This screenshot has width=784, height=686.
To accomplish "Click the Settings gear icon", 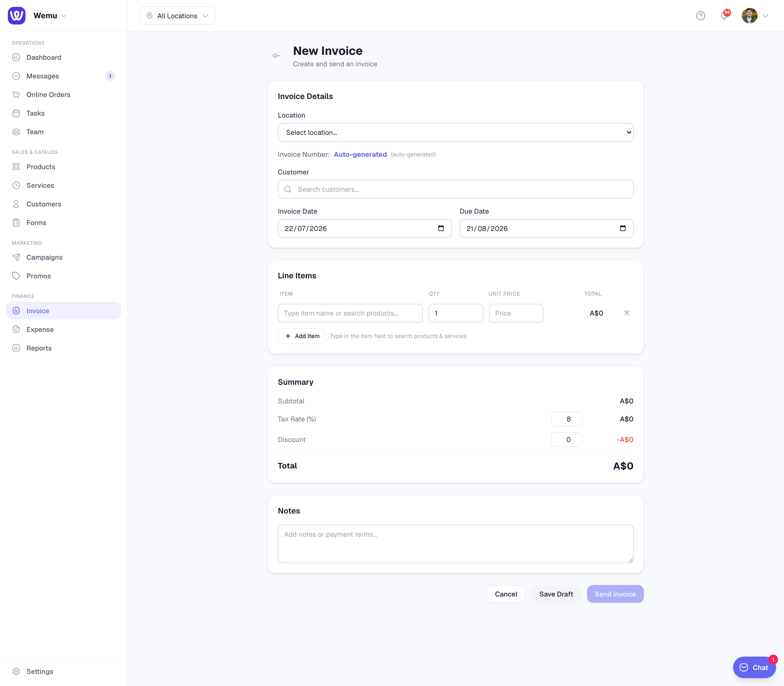I will click(16, 671).
